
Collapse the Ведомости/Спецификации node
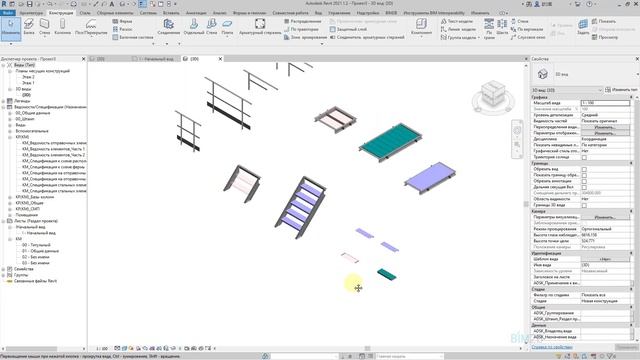click(3, 107)
